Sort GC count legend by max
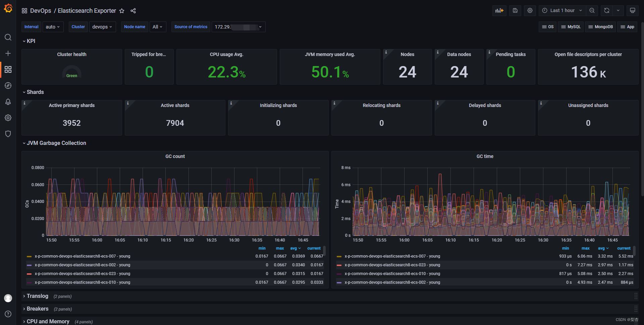 click(x=280, y=248)
